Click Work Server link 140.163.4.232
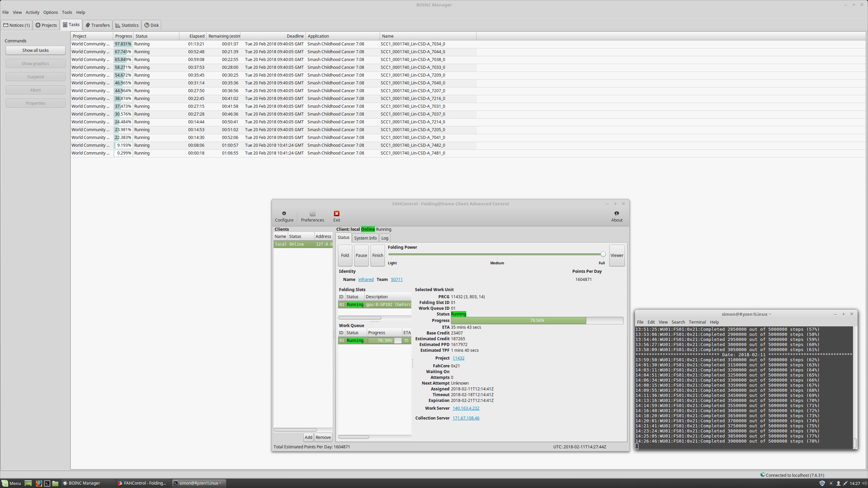 coord(466,408)
